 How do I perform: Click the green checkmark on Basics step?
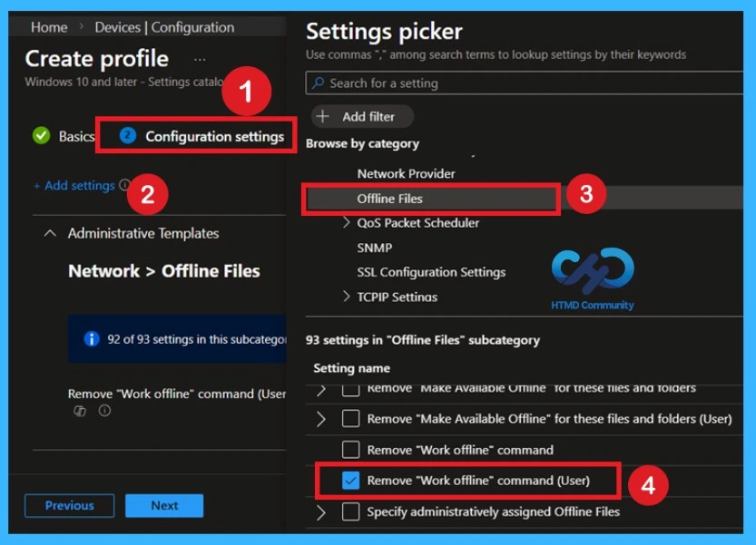pyautogui.click(x=40, y=135)
